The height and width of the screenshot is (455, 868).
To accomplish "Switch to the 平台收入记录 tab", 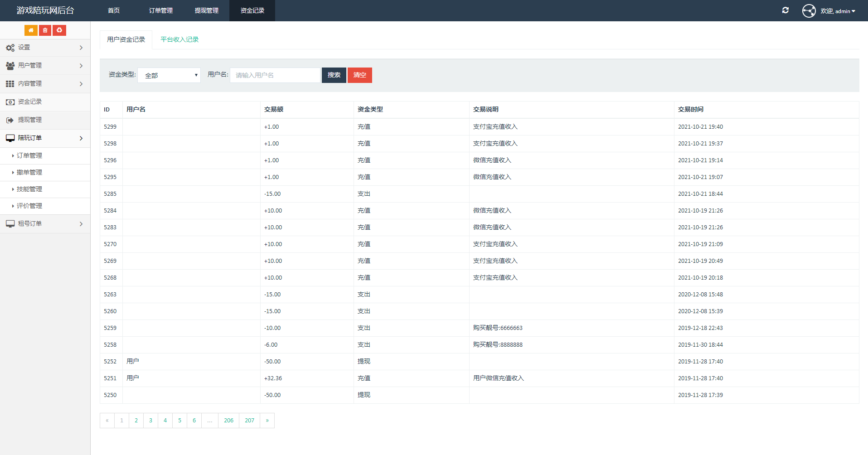I will tap(179, 39).
